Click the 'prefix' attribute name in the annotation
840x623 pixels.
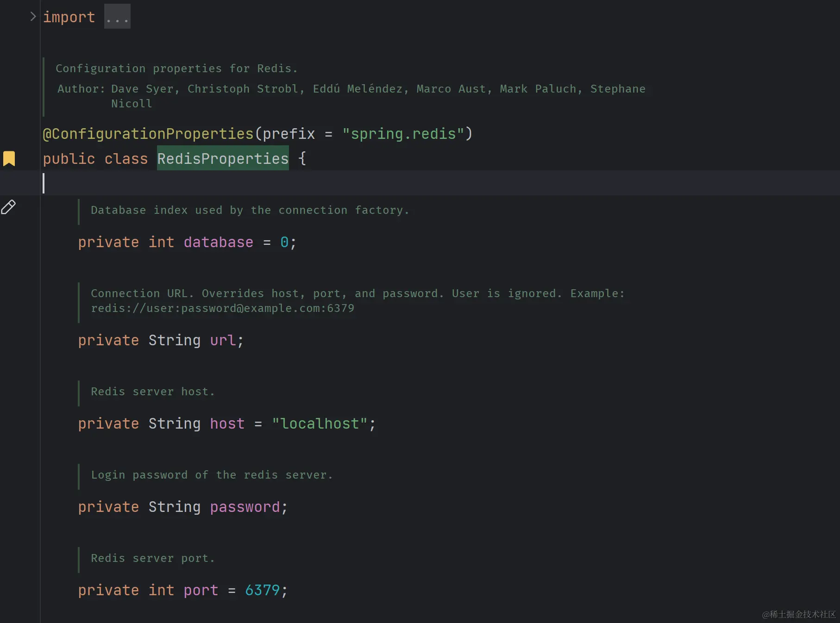(289, 134)
